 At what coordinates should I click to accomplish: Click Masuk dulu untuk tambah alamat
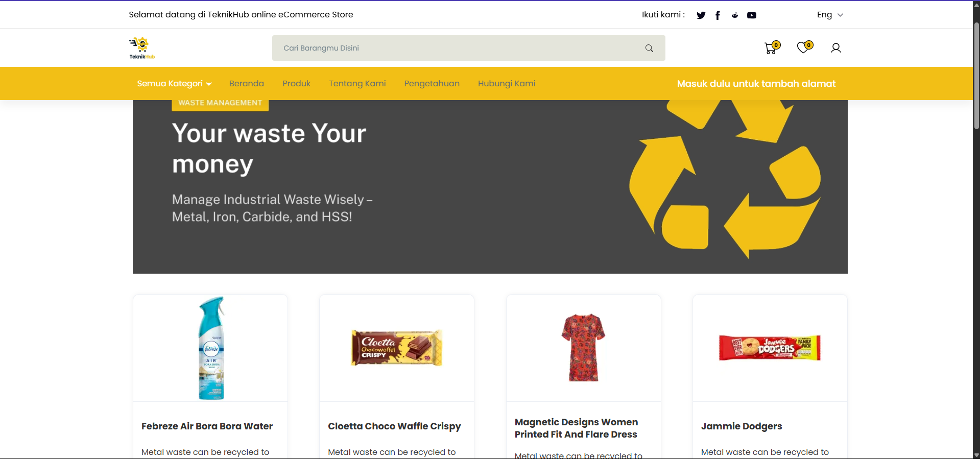[x=756, y=84]
